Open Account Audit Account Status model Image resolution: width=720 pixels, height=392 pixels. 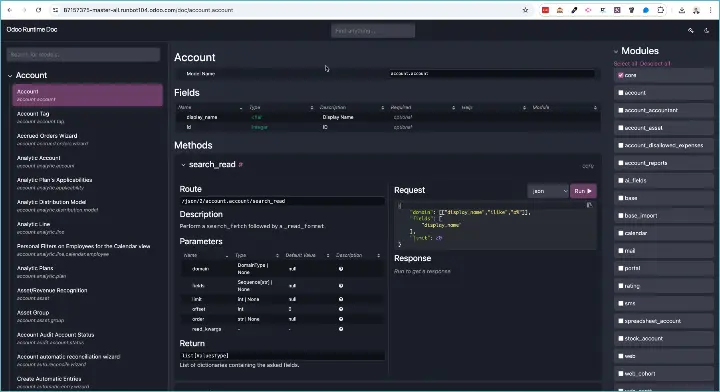click(x=87, y=338)
